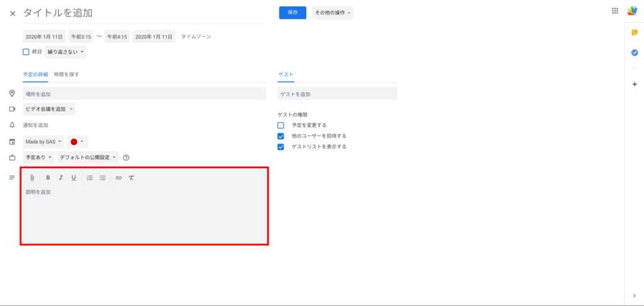Open the その他の操作 dropdown
This screenshot has height=306, width=644.
click(333, 13)
